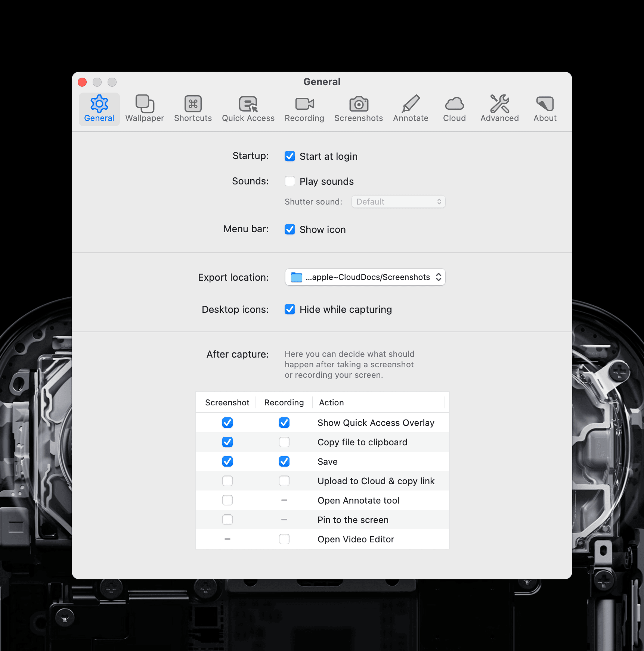Show the Advanced tools pane
644x651 pixels.
499,109
